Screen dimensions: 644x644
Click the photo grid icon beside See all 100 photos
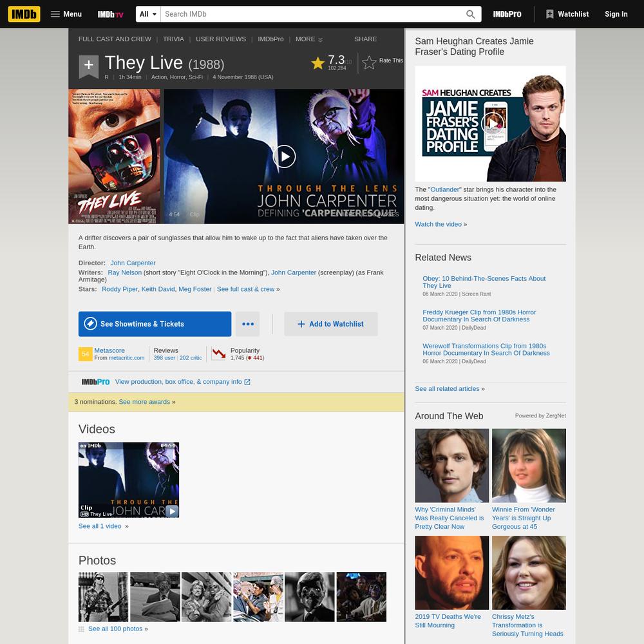coord(81,629)
